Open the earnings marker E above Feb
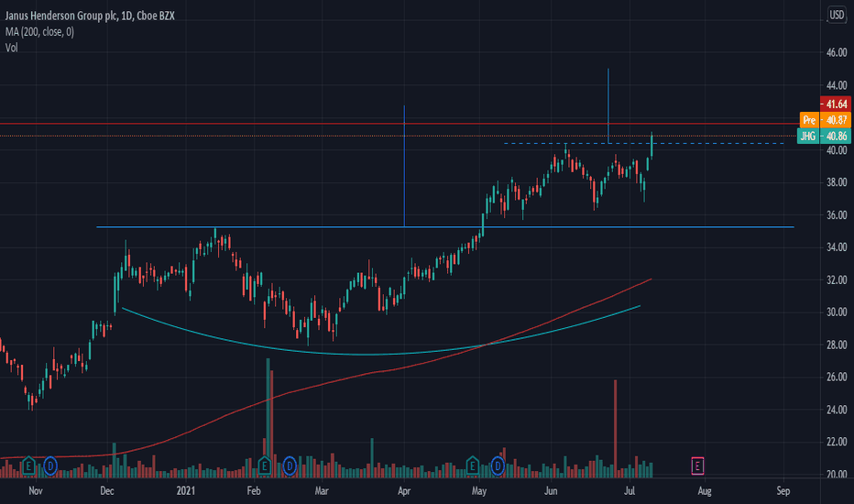 click(x=264, y=466)
